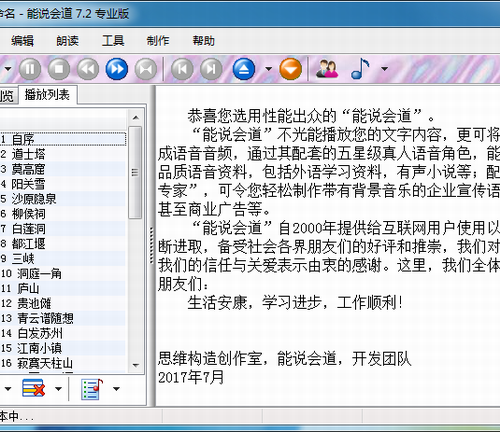This screenshot has width=500, height=432.
Task: Select playlist item 11 庐山
Action: point(63,288)
